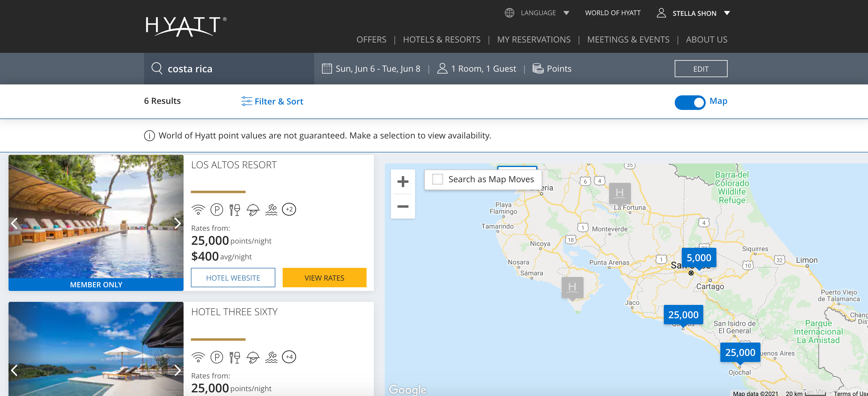Screen dimensions: 868x396
Task: Open the Offers menu
Action: coord(371,39)
